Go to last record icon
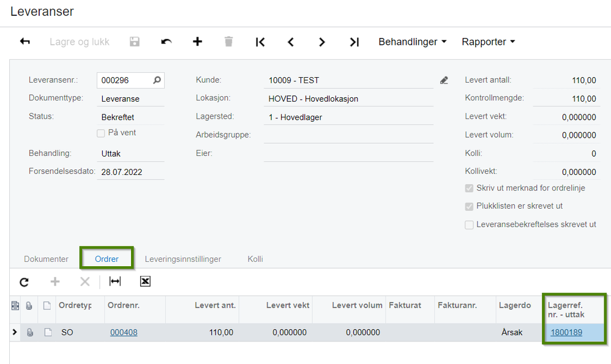Image resolution: width=611 pixels, height=364 pixels. click(x=354, y=42)
